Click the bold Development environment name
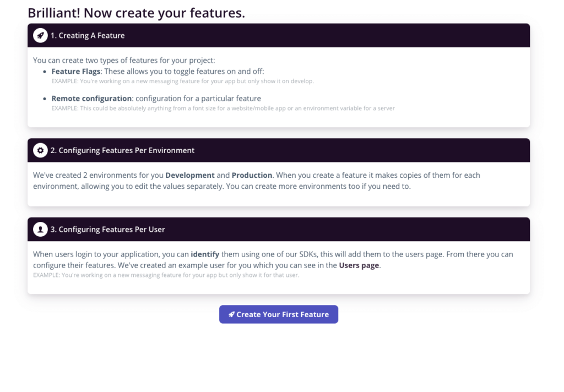Image resolution: width=564 pixels, height=392 pixels. coord(190,175)
